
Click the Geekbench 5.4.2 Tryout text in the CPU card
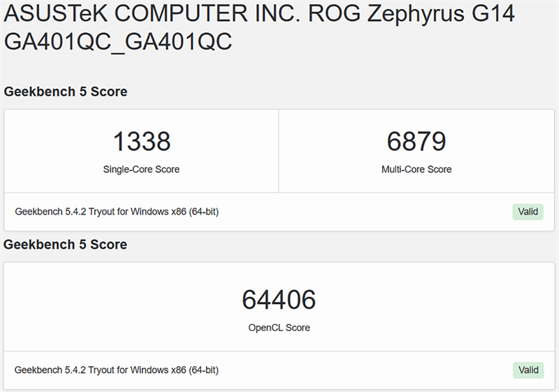(117, 212)
